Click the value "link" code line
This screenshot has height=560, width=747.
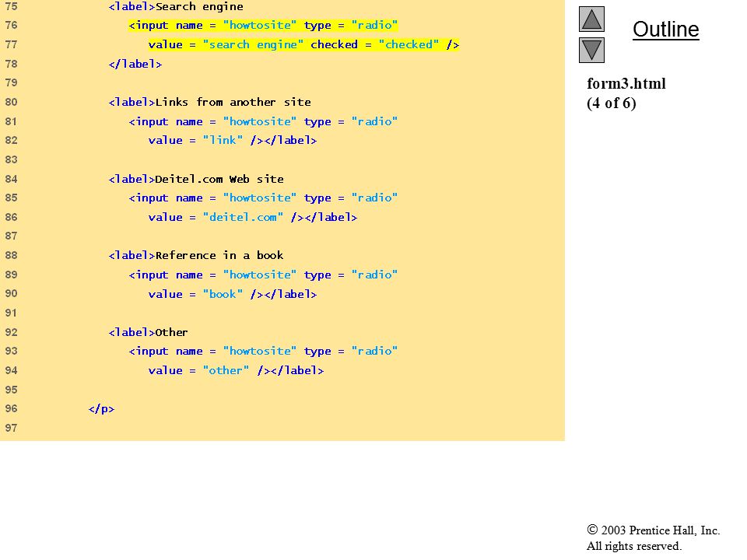(233, 141)
